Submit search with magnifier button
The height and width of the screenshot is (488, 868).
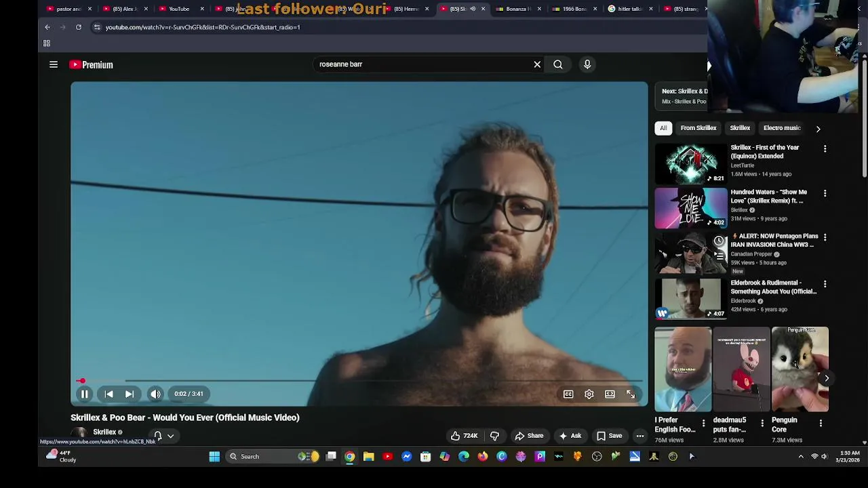click(x=558, y=64)
